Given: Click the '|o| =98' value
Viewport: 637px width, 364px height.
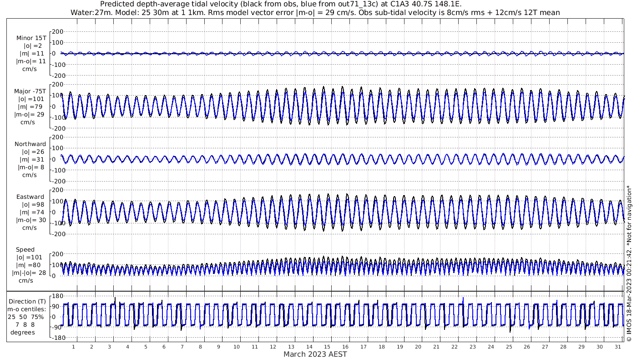Looking at the screenshot, I should click(32, 205).
